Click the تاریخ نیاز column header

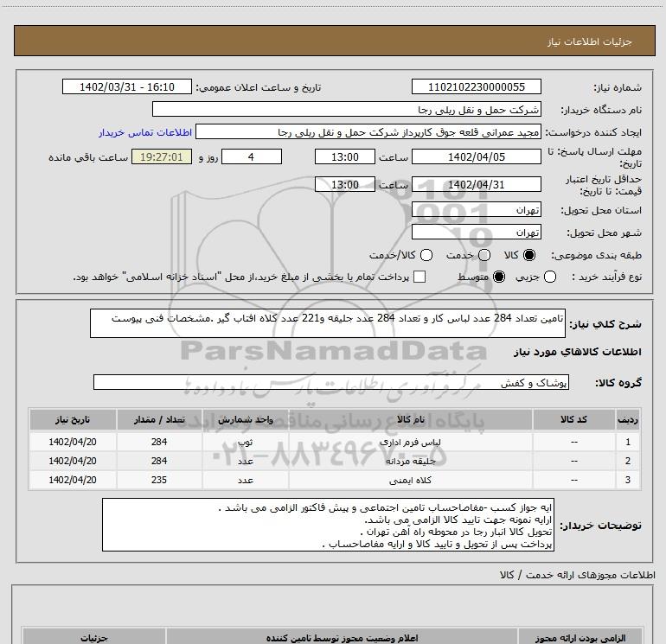(x=73, y=419)
